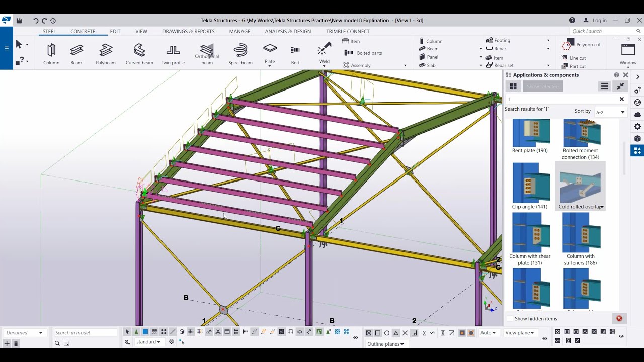Toggle the snap to circle centers switch
Viewport: 644px width, 362px height.
click(x=387, y=333)
